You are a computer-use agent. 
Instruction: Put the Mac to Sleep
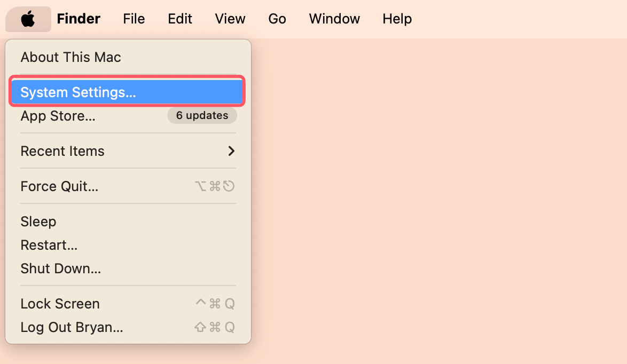(x=38, y=221)
